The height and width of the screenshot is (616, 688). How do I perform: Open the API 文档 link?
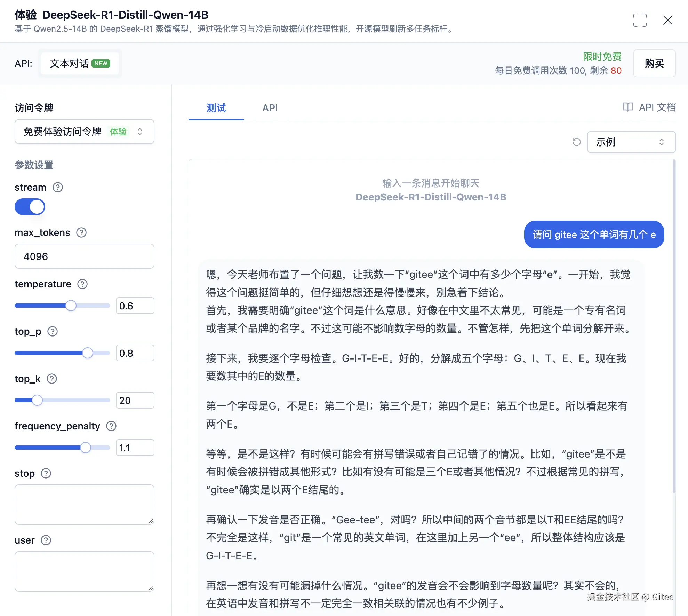click(x=649, y=107)
